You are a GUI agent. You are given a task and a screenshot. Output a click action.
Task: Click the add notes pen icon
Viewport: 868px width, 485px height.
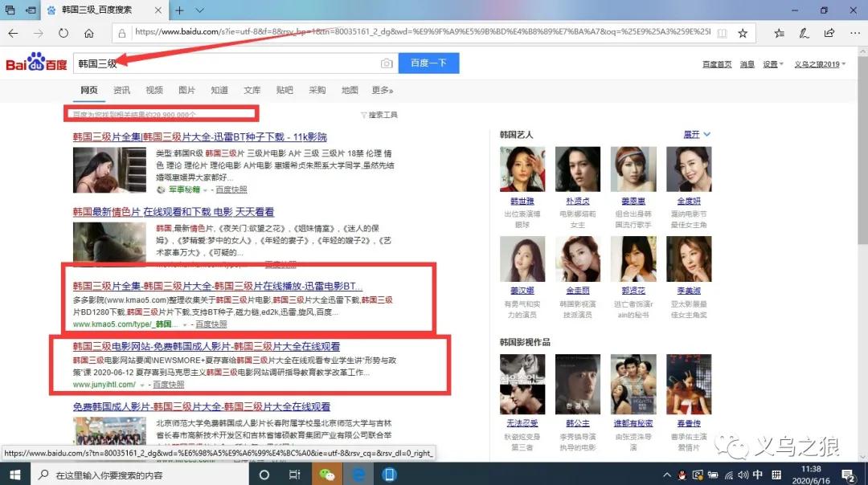(x=803, y=33)
